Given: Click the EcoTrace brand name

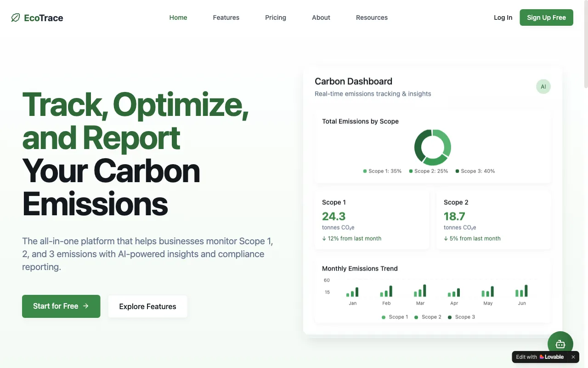Looking at the screenshot, I should point(44,18).
